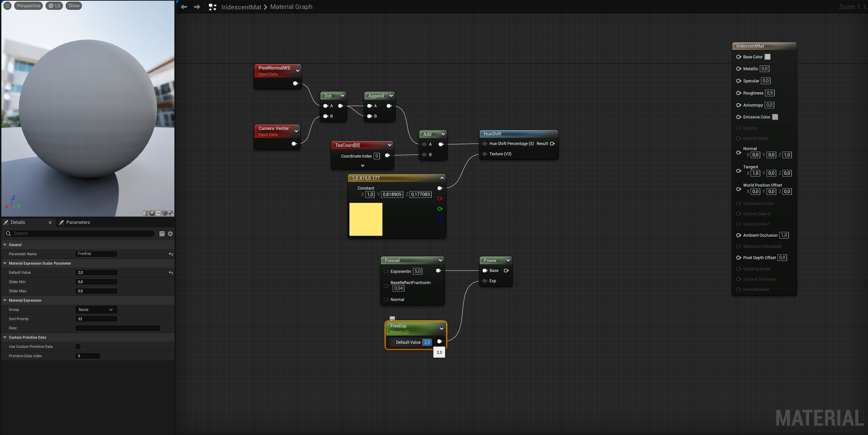Open Details panel settings gear
Screen dimensions: 868x435
170,234
